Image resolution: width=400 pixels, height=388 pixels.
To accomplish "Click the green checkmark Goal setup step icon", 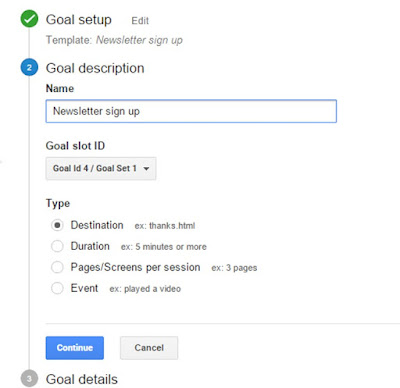I will [29, 19].
